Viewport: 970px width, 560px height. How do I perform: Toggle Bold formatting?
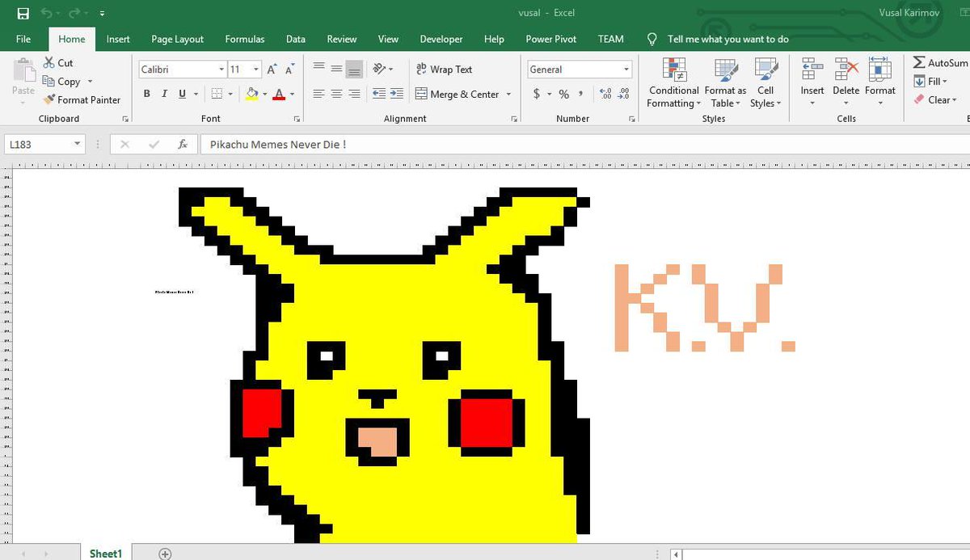tap(146, 94)
